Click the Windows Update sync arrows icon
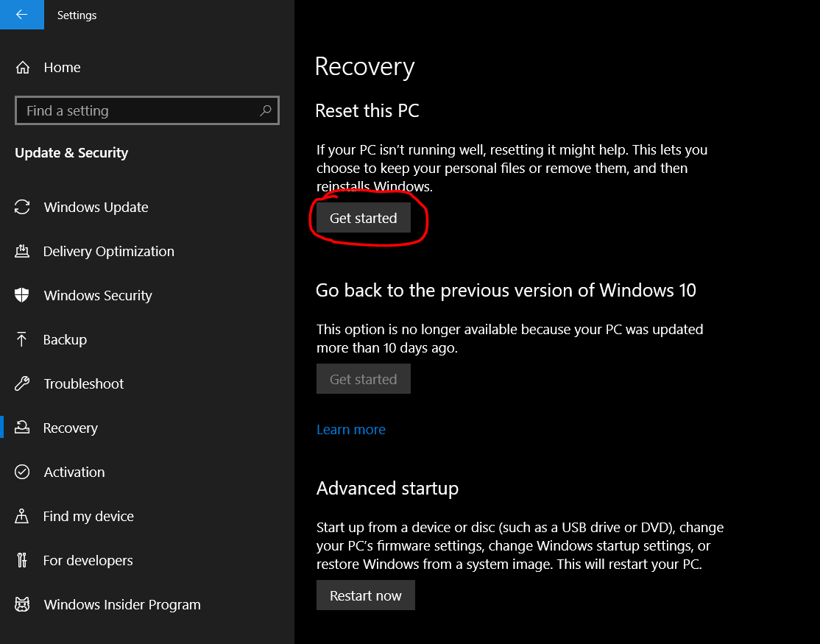Viewport: 820px width, 644px height. click(x=22, y=208)
